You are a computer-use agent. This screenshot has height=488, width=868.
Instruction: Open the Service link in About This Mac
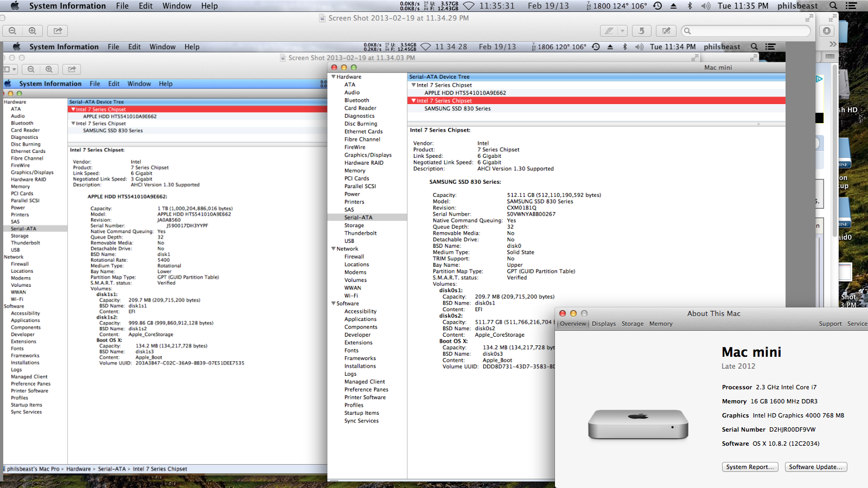click(x=857, y=324)
